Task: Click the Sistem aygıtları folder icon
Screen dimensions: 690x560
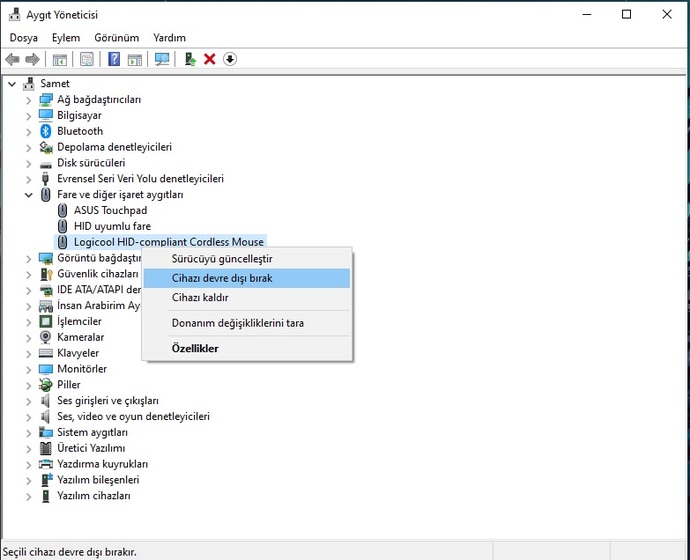Action: click(x=46, y=432)
